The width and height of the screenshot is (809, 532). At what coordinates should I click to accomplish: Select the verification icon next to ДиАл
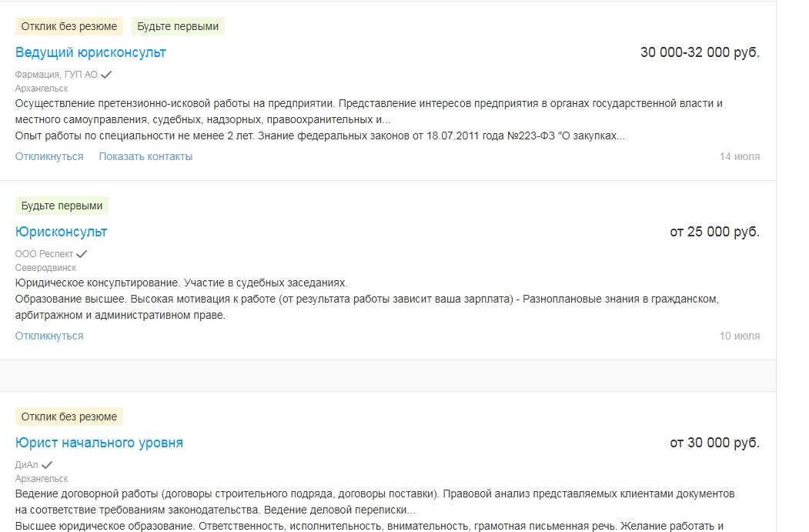[46, 463]
